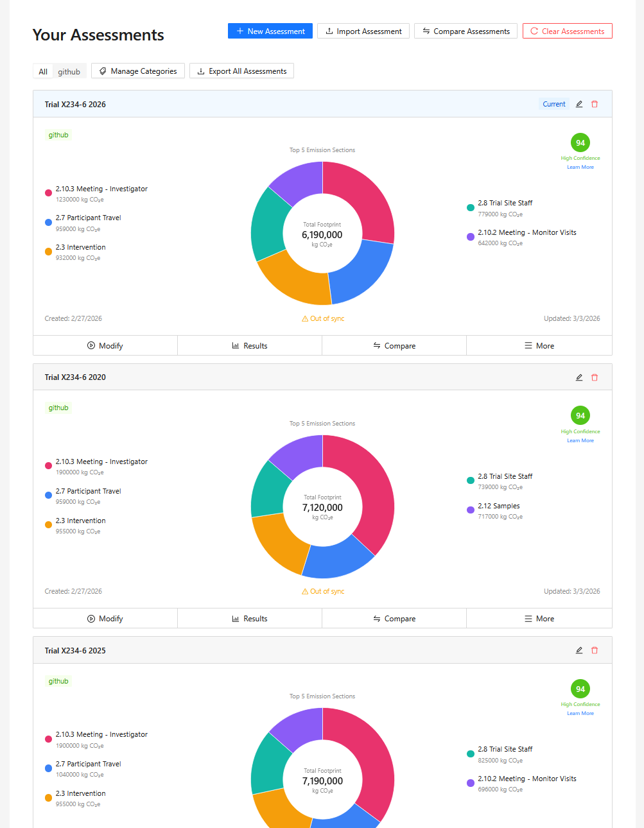Click Trial X234-6 2025 card title
The image size is (644, 828).
click(75, 650)
